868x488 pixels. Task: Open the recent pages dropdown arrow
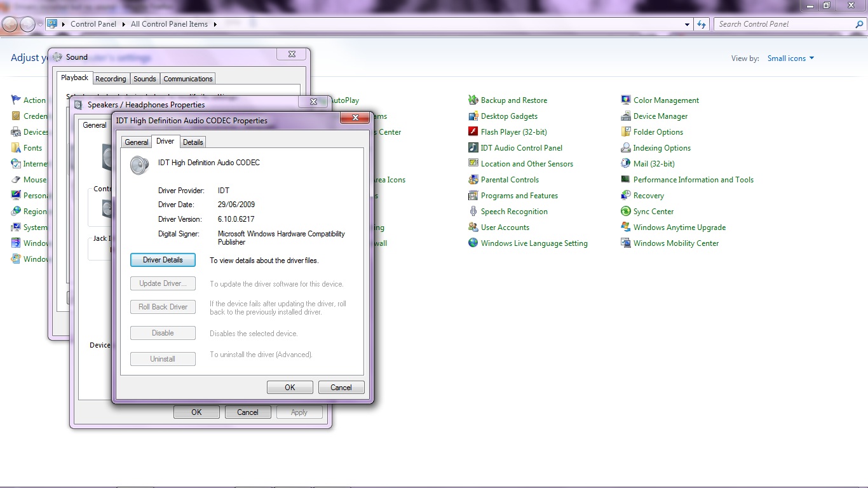click(40, 24)
